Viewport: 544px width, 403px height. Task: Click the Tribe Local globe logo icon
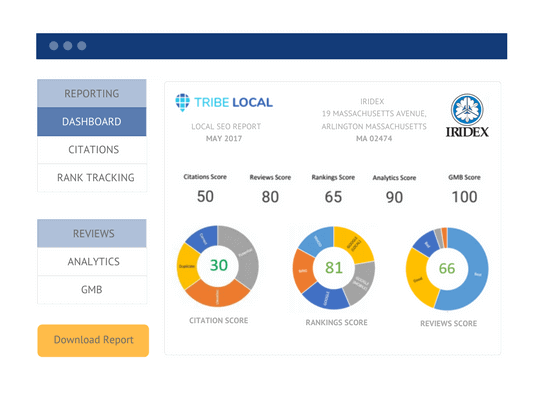[x=182, y=102]
